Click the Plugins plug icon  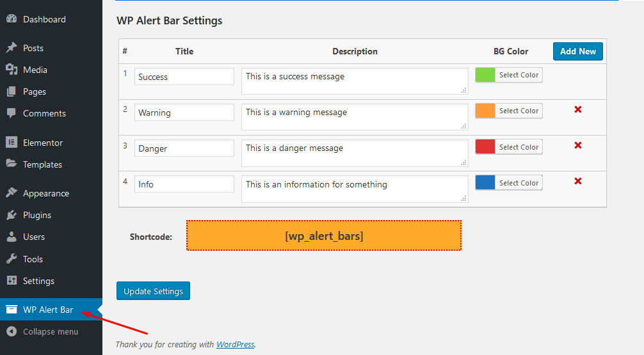pos(12,215)
